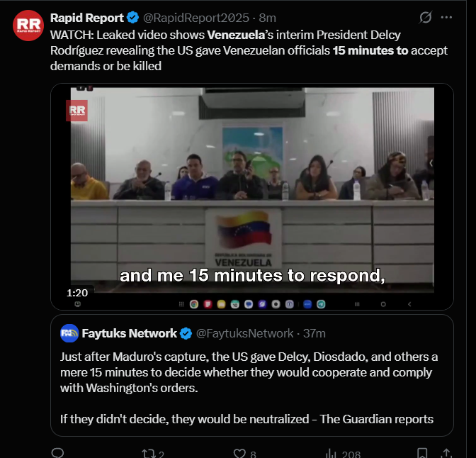Open Faytuks Network avatar in quoted tweet
476x458 pixels.
(69, 333)
